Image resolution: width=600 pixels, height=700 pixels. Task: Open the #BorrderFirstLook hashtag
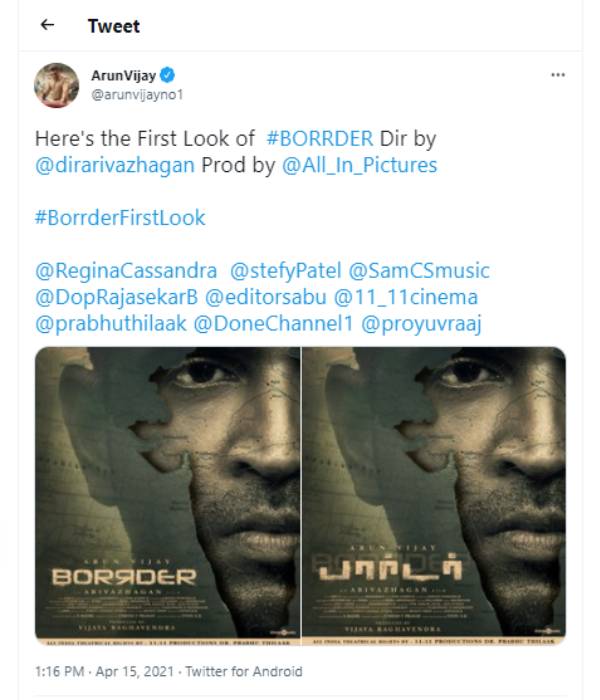pos(120,218)
